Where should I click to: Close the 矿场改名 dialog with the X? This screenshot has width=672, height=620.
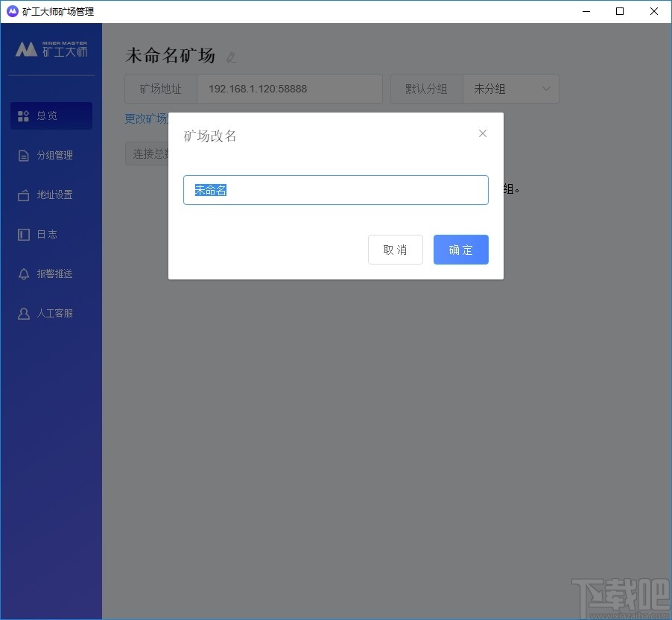[x=482, y=133]
